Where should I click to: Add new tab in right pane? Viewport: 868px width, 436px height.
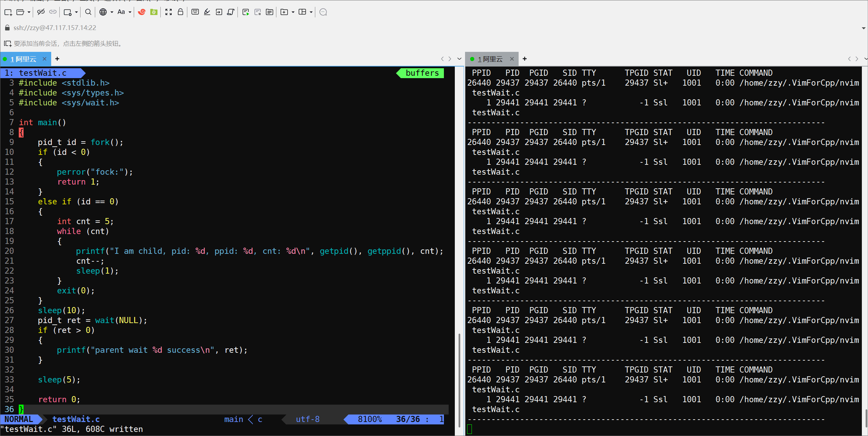(525, 59)
